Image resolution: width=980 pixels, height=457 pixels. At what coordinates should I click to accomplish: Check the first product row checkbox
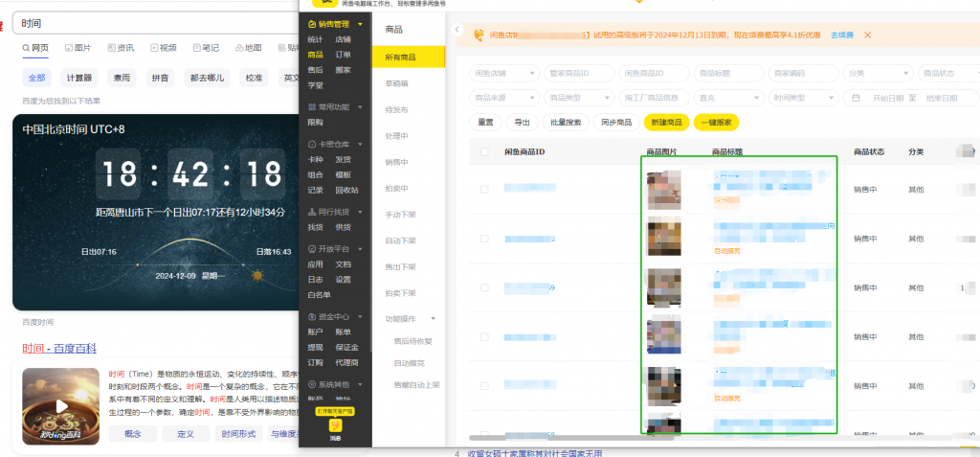(x=484, y=189)
